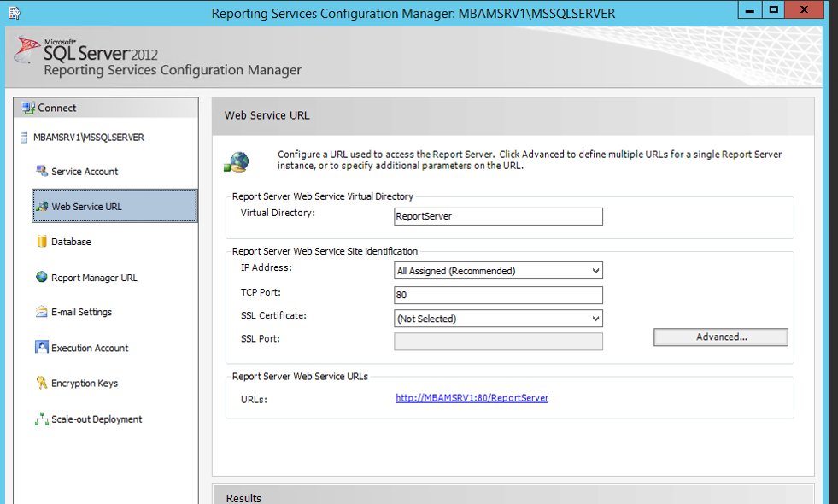Click the Connect button
Screen dimensions: 838x504
point(106,108)
